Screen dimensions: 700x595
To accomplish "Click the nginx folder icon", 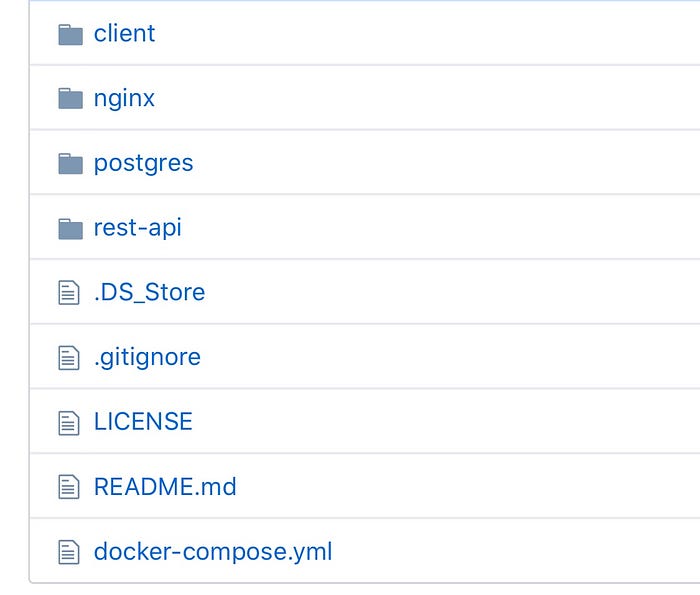I will pyautogui.click(x=71, y=98).
